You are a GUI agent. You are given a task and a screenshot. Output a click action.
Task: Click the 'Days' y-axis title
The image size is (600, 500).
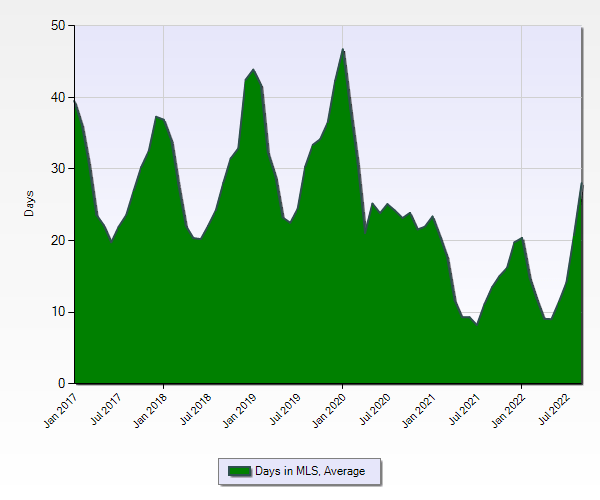[x=29, y=203]
